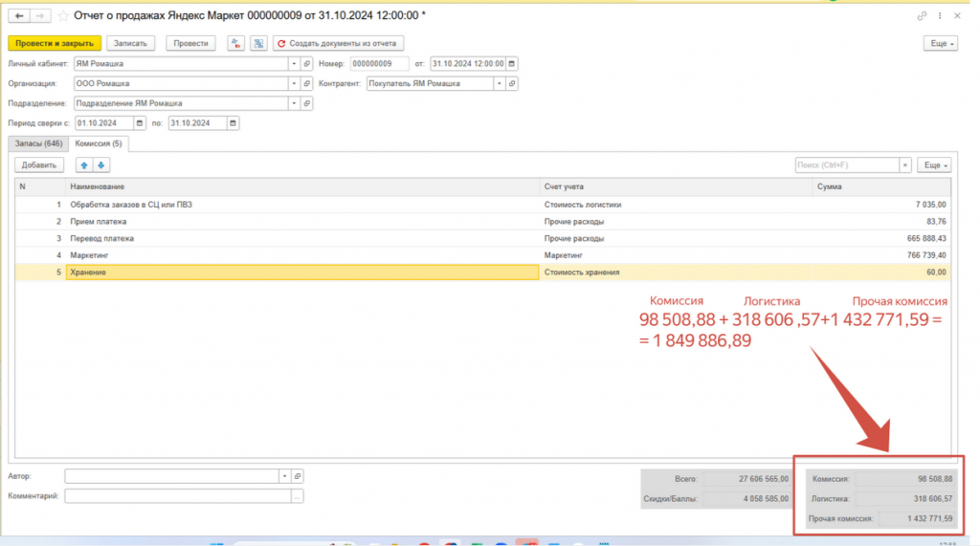
Task: Click the document structure icon beside postings
Action: (x=257, y=43)
